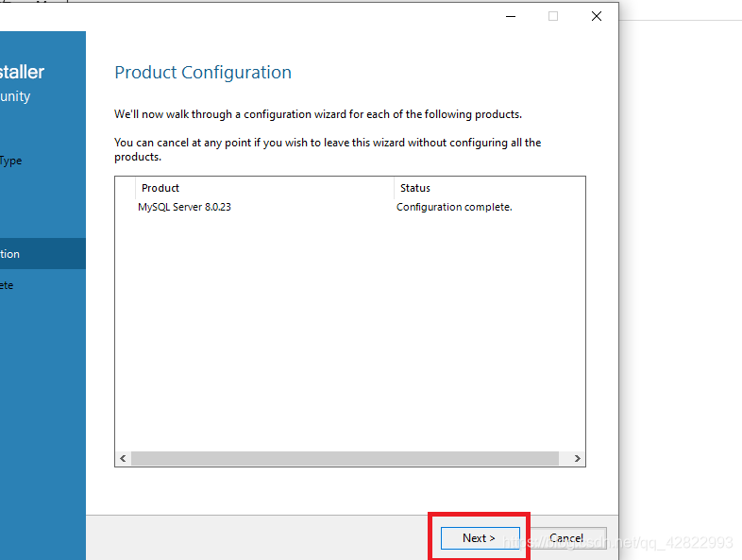Select the Product column header
Viewport: 742px width, 560px height.
(x=264, y=188)
